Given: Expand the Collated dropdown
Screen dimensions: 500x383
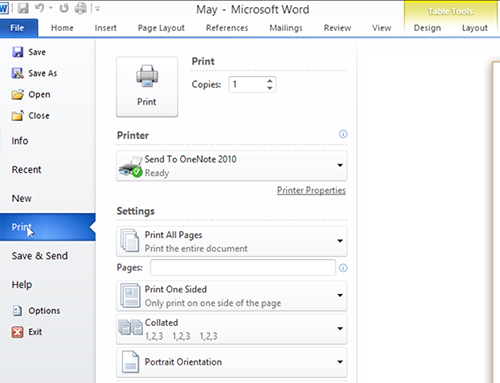Looking at the screenshot, I should coord(232,329).
